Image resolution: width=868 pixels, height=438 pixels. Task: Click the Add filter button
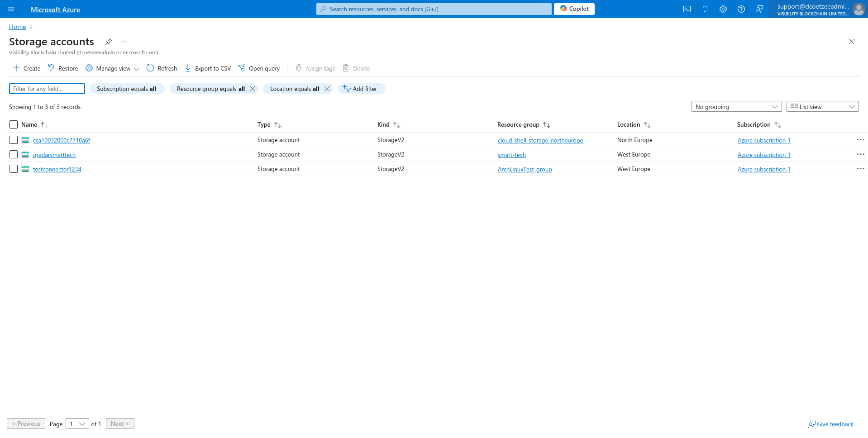coord(361,89)
